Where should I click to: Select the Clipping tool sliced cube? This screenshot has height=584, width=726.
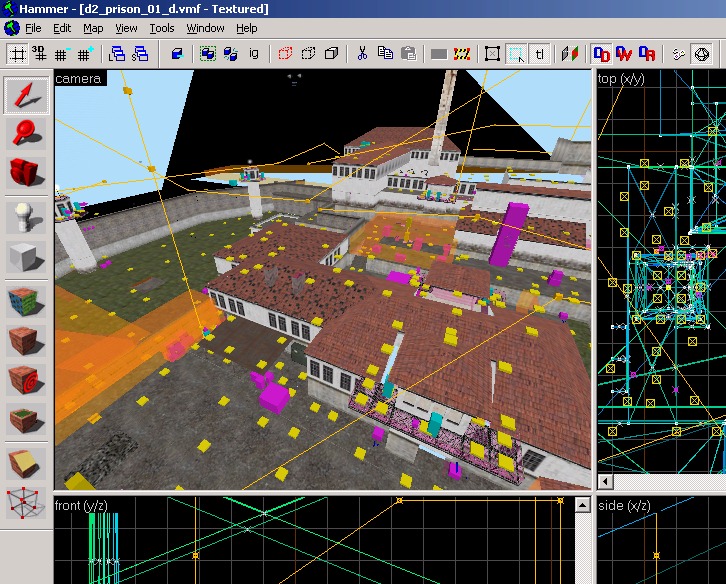coord(26,464)
